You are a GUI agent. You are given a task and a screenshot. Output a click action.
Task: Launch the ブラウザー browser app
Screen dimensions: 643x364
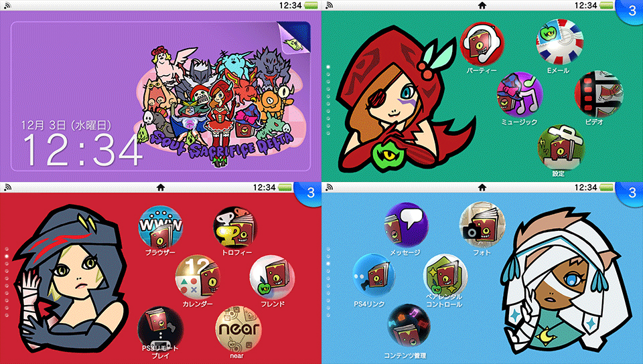click(160, 226)
